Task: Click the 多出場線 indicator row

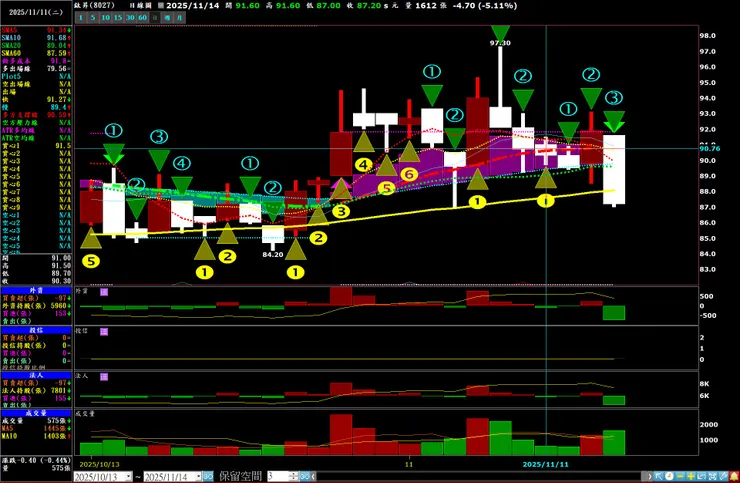Action: [36, 69]
